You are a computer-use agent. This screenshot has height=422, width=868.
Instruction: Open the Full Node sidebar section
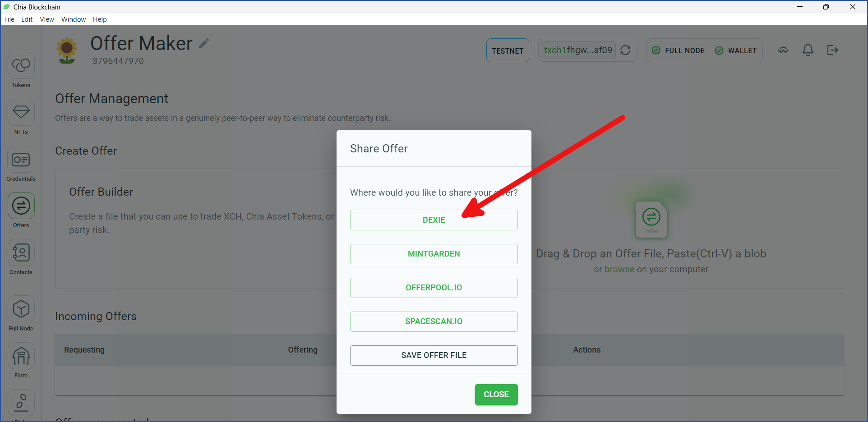pos(21,314)
